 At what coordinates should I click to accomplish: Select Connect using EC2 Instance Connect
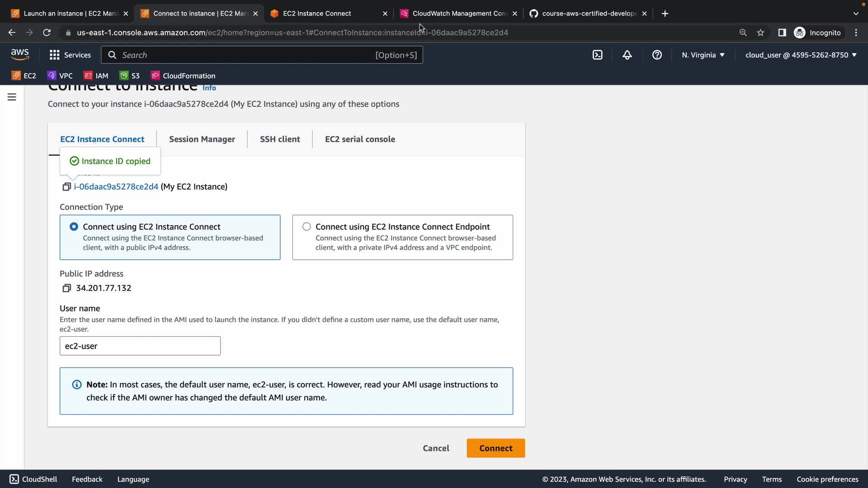click(x=74, y=227)
